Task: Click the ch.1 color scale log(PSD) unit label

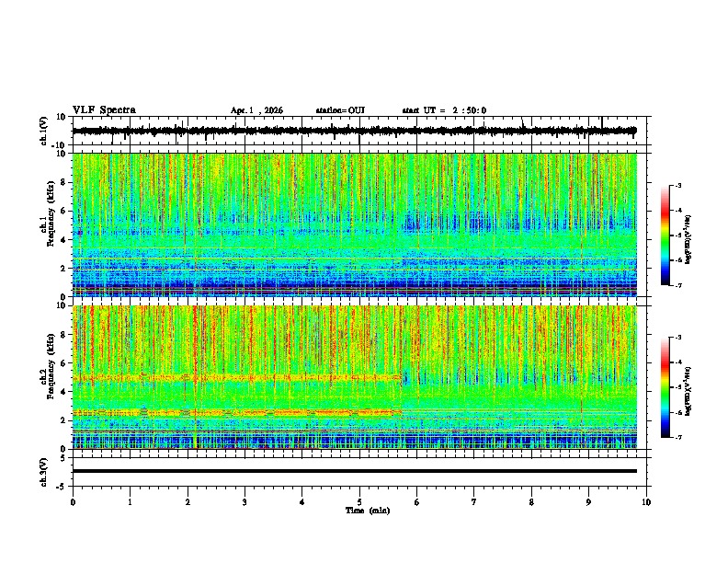Action: [x=688, y=239]
